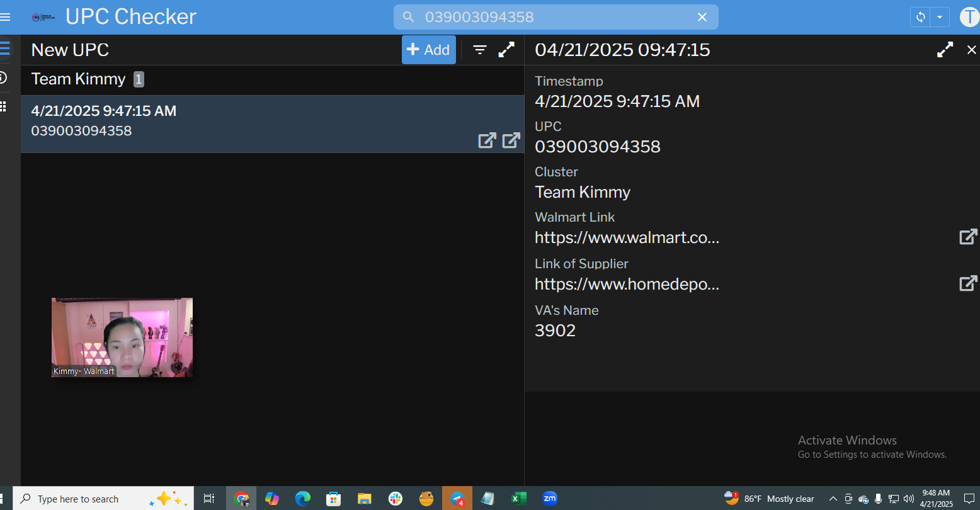The image size is (980, 510).
Task: Click the UPC search input field
Action: tap(554, 17)
